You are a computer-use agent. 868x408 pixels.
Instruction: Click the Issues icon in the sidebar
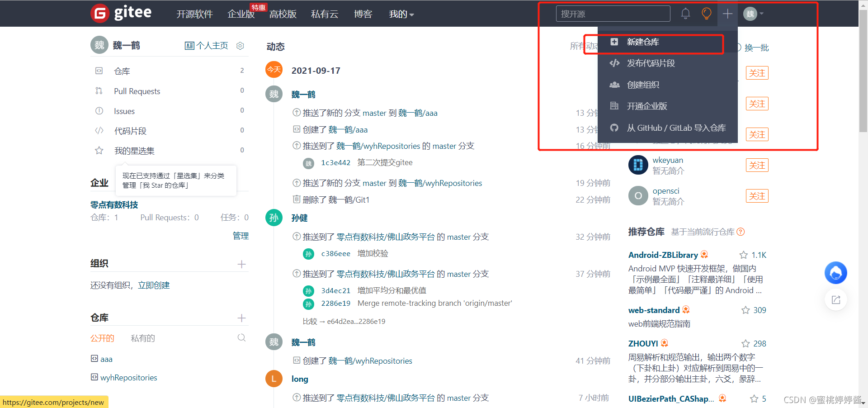99,110
